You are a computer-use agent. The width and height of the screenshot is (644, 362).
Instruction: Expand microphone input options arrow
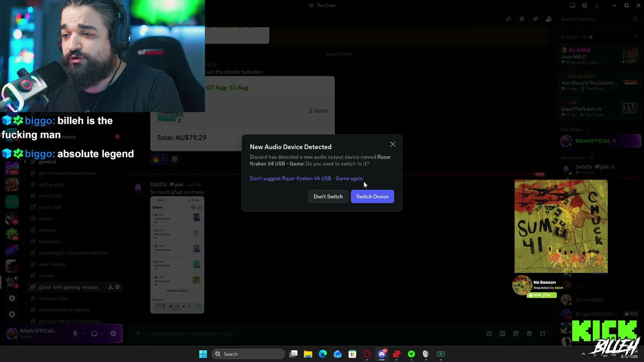coord(83,333)
